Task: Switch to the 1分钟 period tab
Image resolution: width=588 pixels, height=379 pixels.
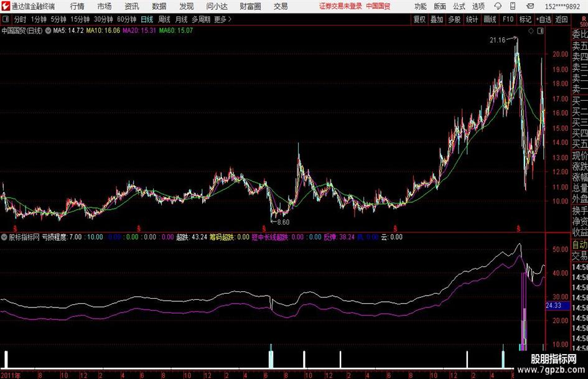Action: (39, 19)
